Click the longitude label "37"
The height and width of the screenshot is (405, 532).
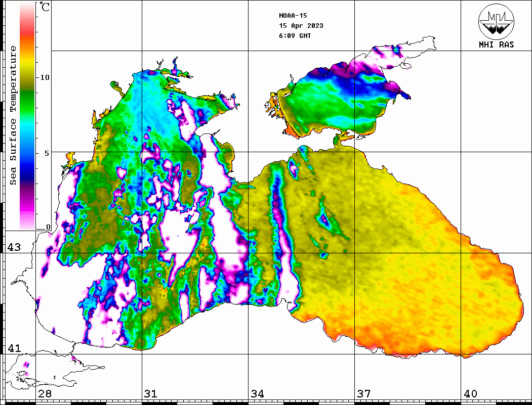tap(364, 394)
